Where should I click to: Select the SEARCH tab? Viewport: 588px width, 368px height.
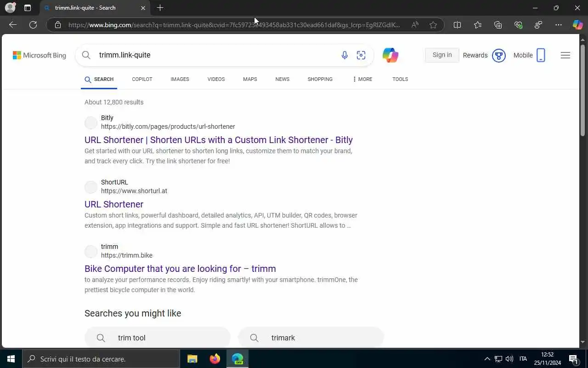(x=99, y=79)
